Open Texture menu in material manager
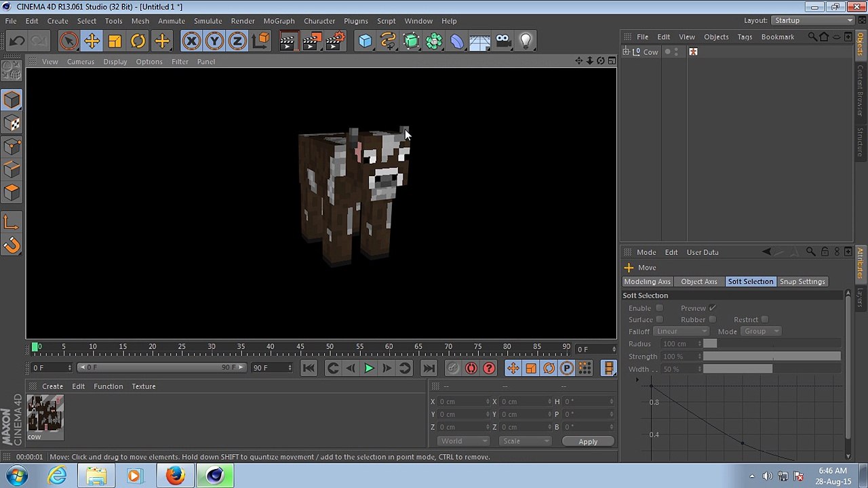 click(x=144, y=386)
